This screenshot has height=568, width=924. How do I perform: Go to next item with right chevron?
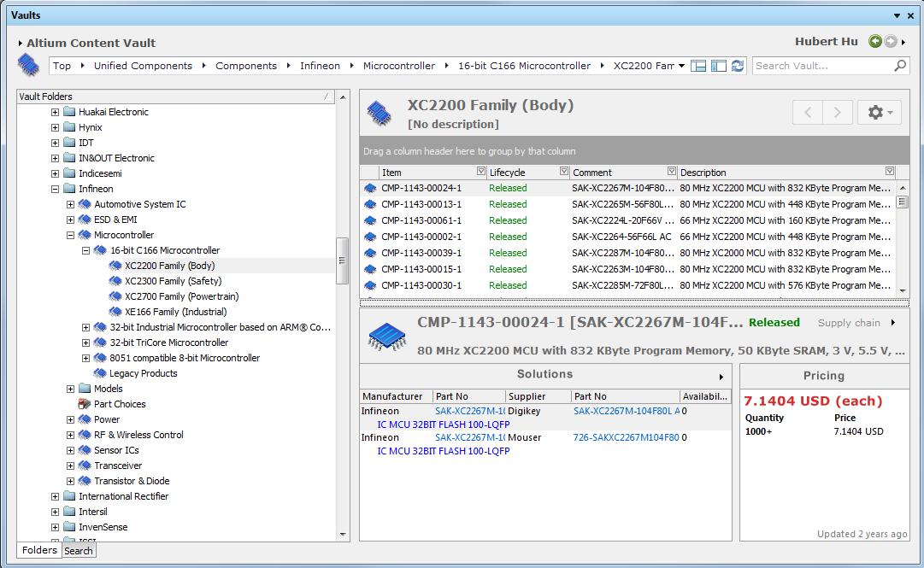[x=838, y=112]
